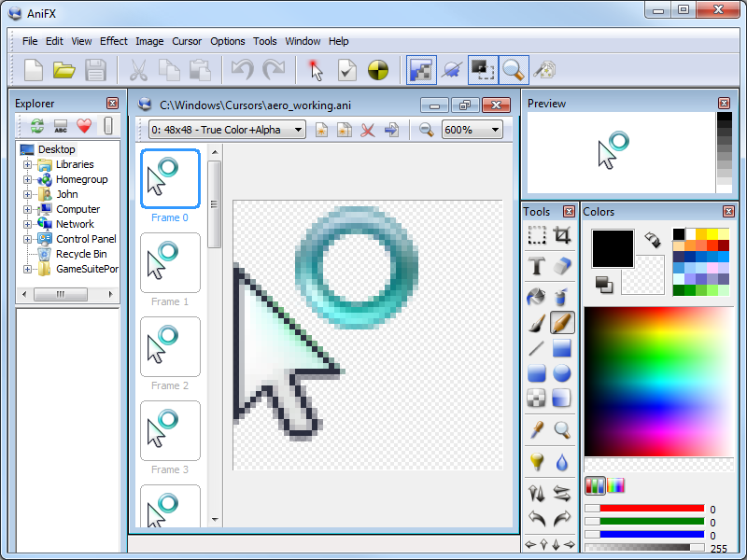Toggle the transparency checkerboard toolbar button

[x=421, y=70]
